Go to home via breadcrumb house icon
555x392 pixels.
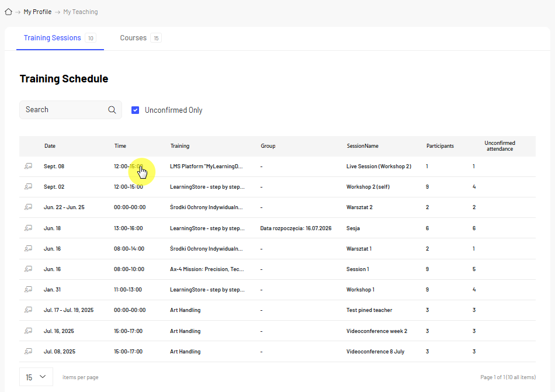pos(9,12)
